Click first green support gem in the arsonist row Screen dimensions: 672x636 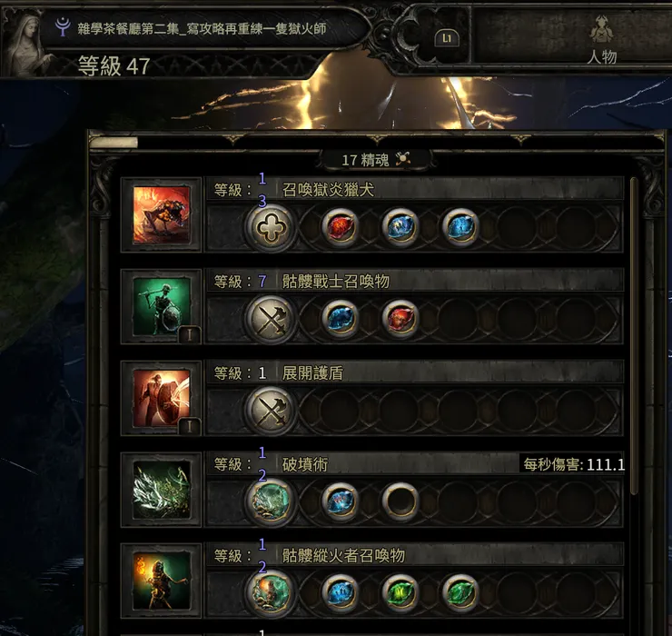[x=400, y=593]
